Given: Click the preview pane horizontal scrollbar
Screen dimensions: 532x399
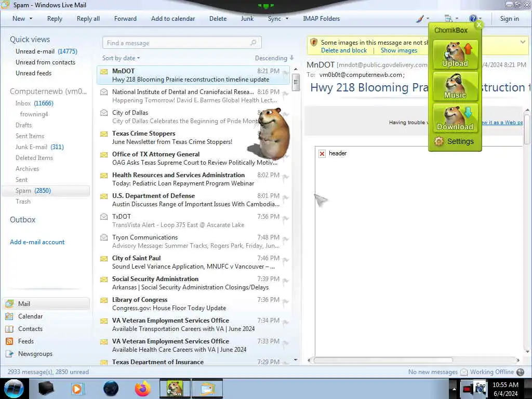Looking at the screenshot, I should [x=383, y=360].
